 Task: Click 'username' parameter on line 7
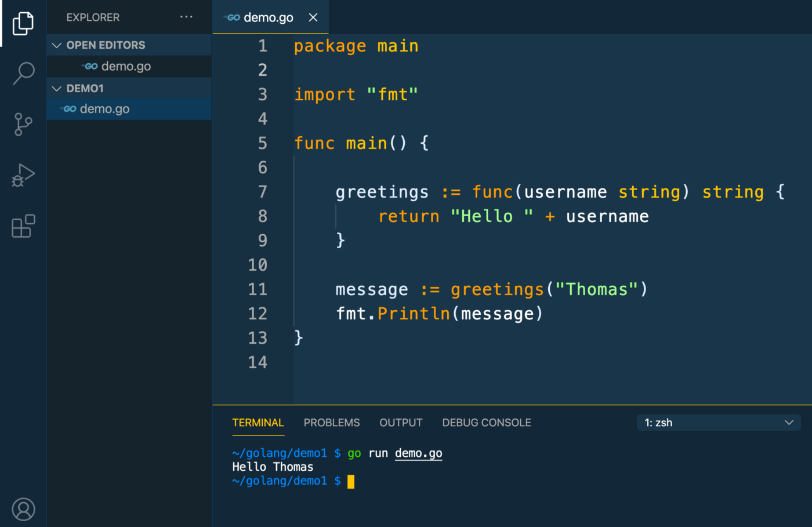(565, 192)
